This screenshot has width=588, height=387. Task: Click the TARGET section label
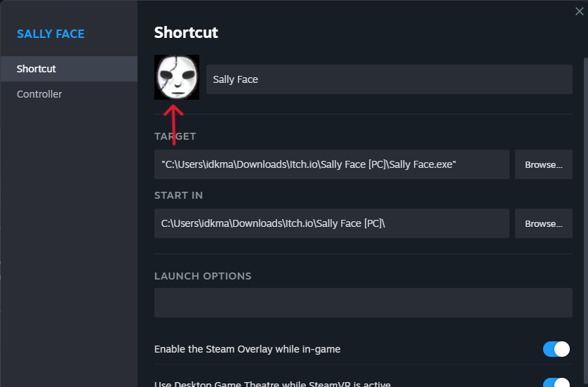click(175, 136)
